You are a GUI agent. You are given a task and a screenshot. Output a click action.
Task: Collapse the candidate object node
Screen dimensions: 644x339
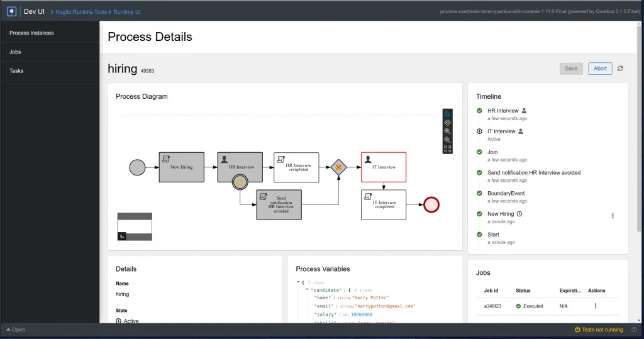coord(307,290)
